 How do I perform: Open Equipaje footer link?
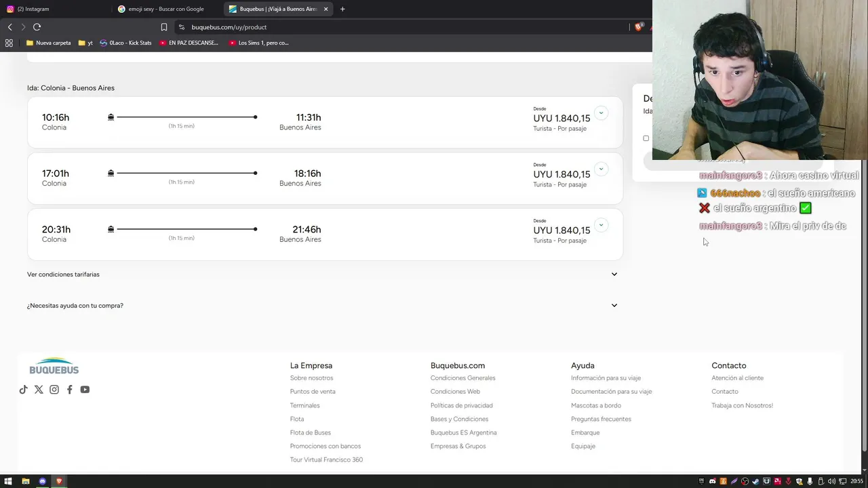(x=583, y=446)
